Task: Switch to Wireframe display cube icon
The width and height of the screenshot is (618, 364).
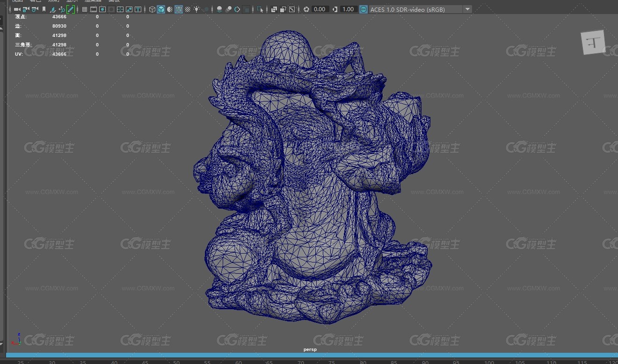Action: [x=152, y=9]
